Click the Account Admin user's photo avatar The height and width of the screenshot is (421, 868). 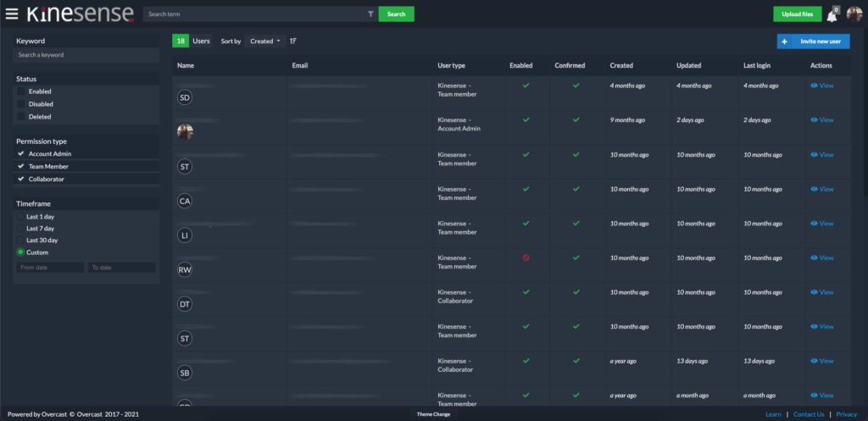pyautogui.click(x=185, y=131)
